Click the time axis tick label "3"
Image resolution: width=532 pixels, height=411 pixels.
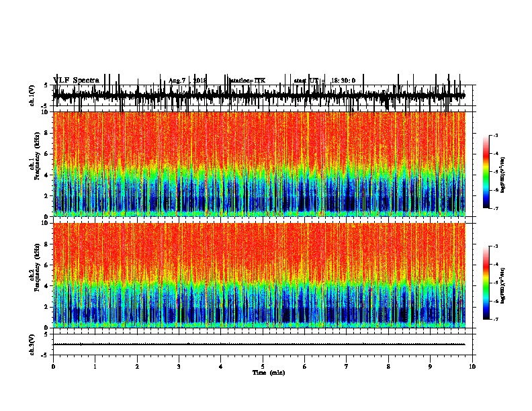click(179, 367)
